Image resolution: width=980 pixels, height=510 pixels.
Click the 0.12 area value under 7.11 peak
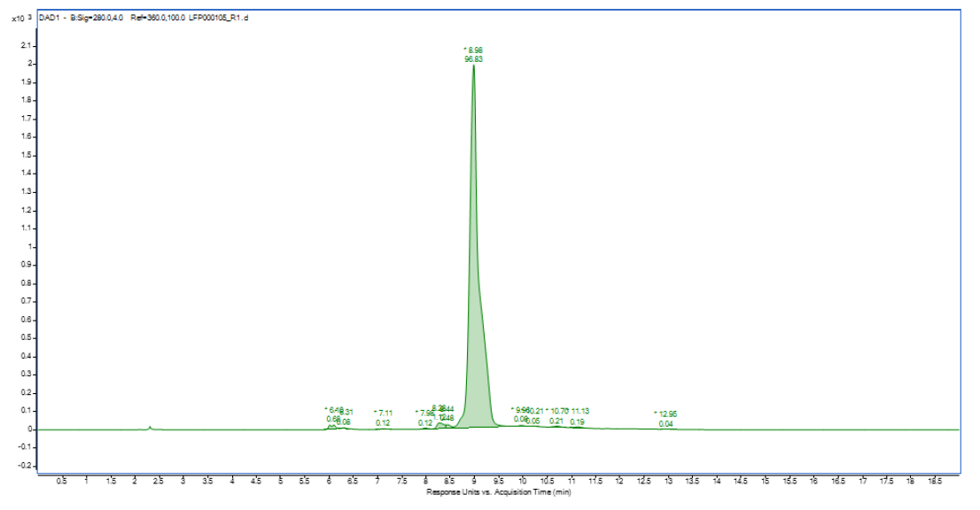tap(383, 423)
